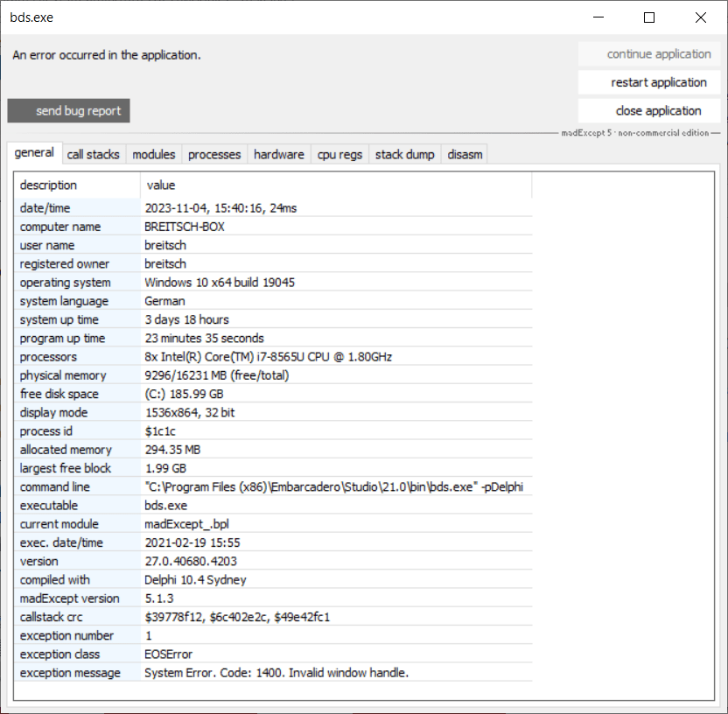Viewport: 728px width, 714px height.
Task: Select the processes tab
Action: (214, 154)
